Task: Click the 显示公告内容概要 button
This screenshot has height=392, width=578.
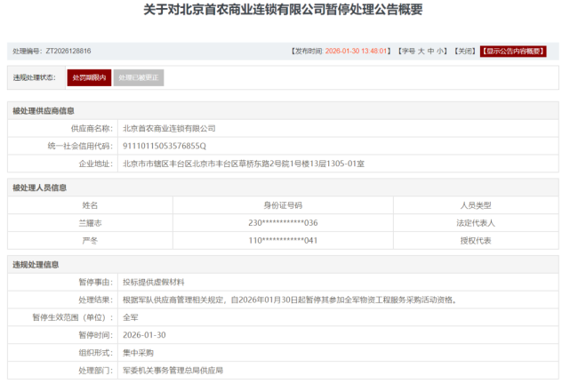Action: [514, 52]
